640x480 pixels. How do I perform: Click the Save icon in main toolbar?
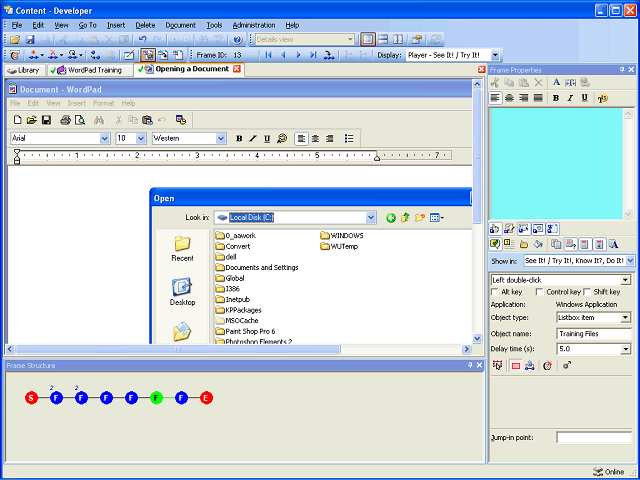point(30,40)
